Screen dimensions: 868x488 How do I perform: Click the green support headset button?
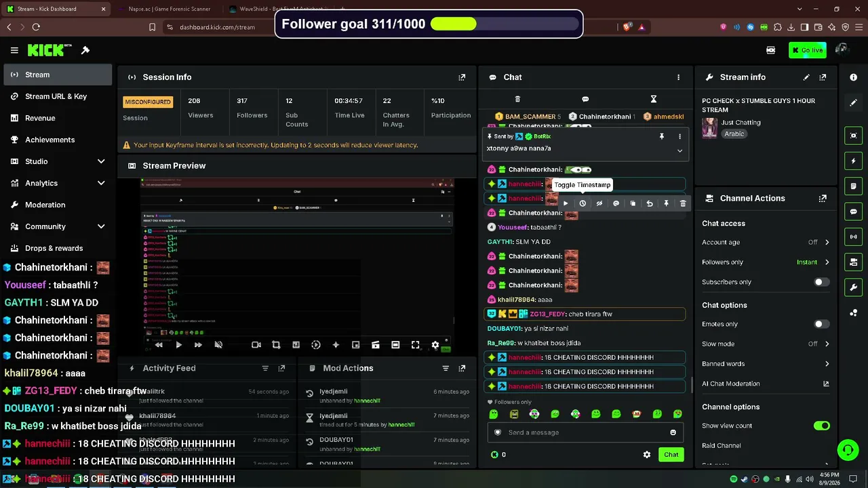847,449
